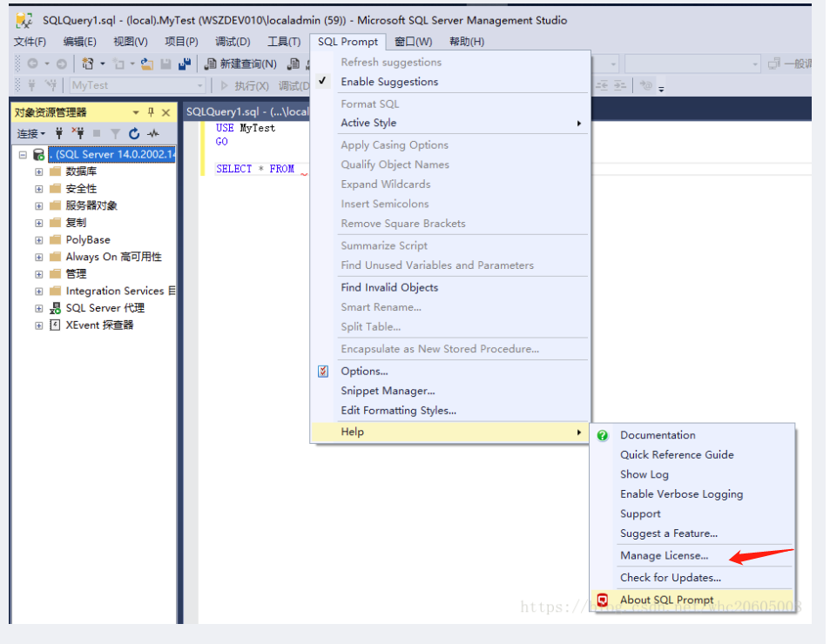Select Check for Updates option

[669, 577]
